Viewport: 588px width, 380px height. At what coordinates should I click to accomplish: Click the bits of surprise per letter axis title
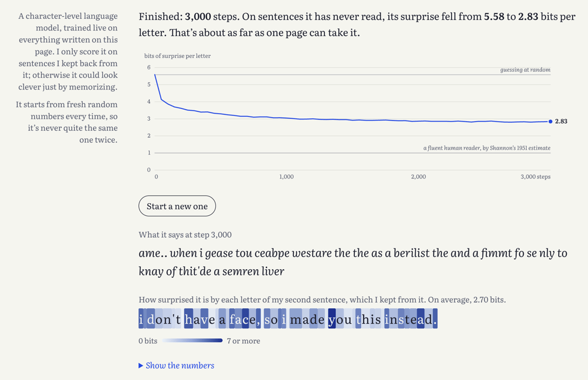click(177, 56)
